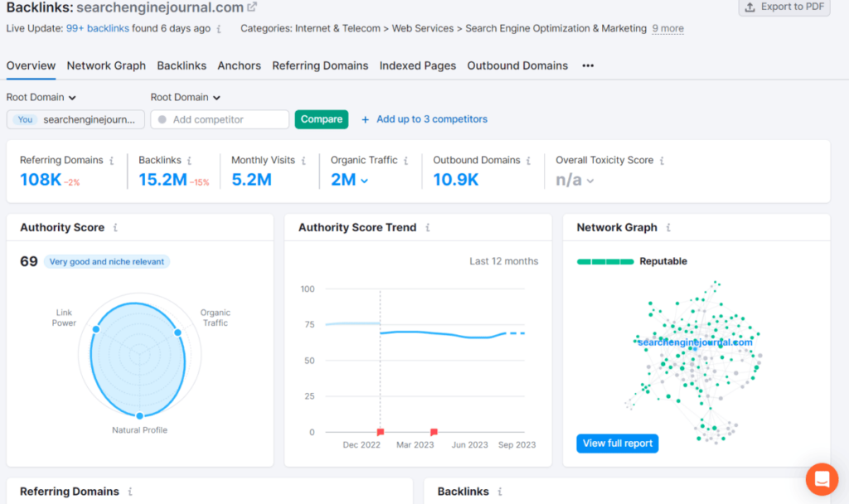Expand the 9 more categories link
This screenshot has width=849, height=504.
coord(667,28)
